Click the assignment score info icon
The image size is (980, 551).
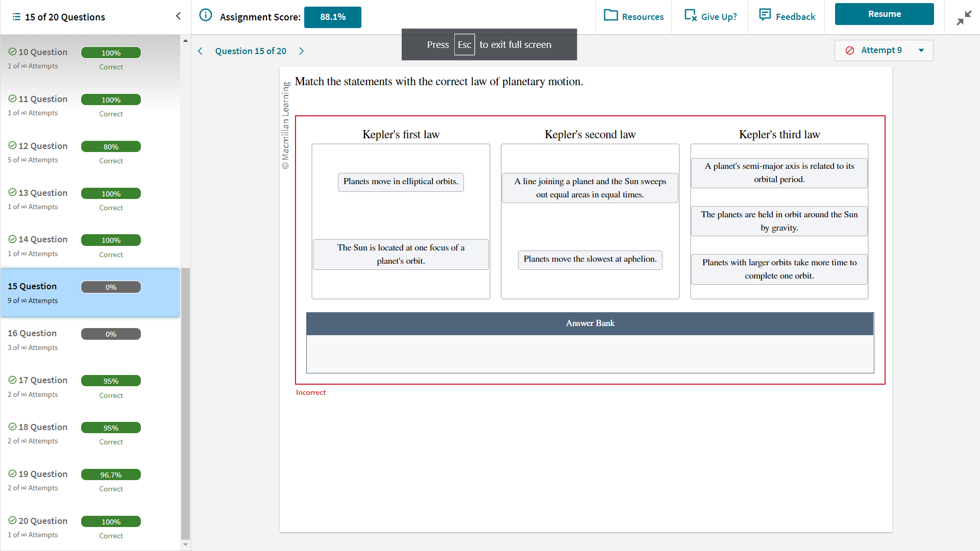pos(205,15)
